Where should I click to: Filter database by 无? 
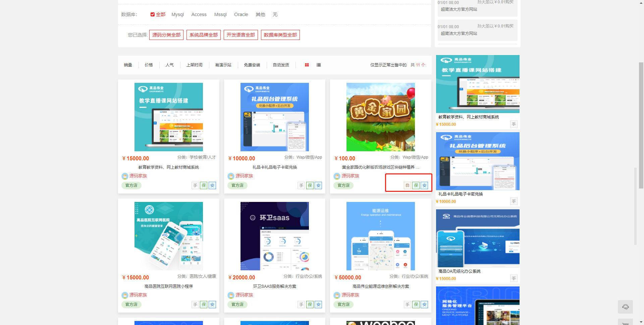(x=275, y=14)
